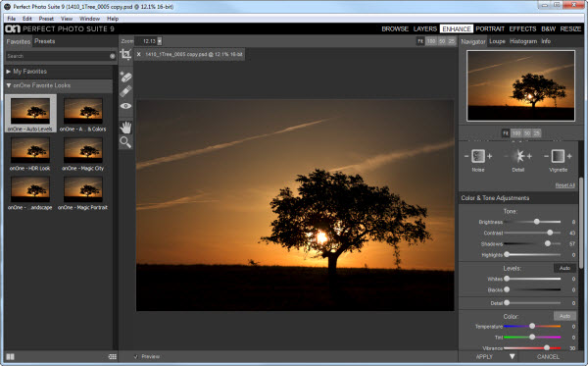Viewport: 588px width, 366px height.
Task: Open the Histogram tab
Action: pyautogui.click(x=523, y=41)
